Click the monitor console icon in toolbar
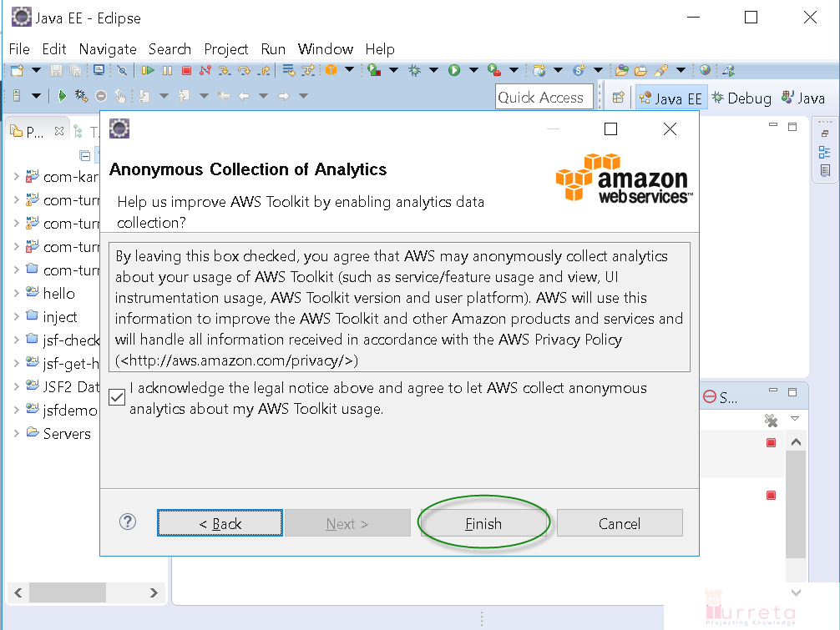 pos(99,70)
